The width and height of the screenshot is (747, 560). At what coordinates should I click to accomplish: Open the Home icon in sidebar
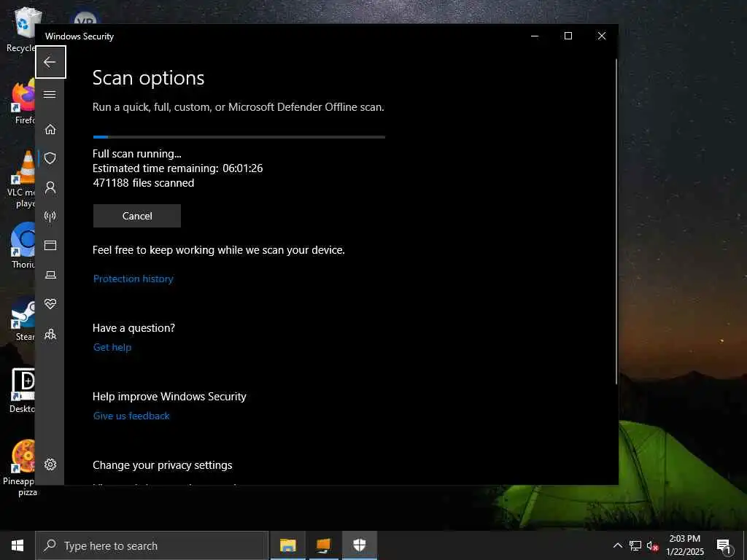[50, 129]
